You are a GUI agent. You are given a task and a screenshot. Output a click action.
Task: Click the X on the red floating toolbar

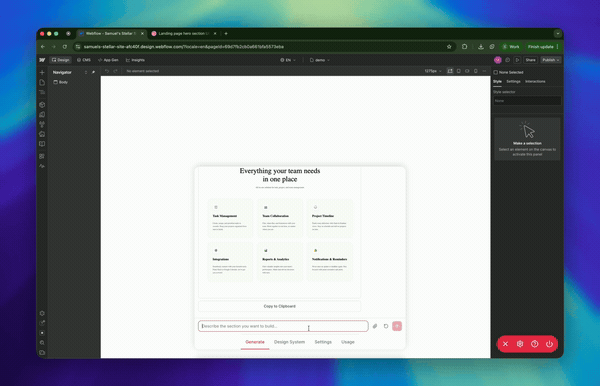coord(505,344)
